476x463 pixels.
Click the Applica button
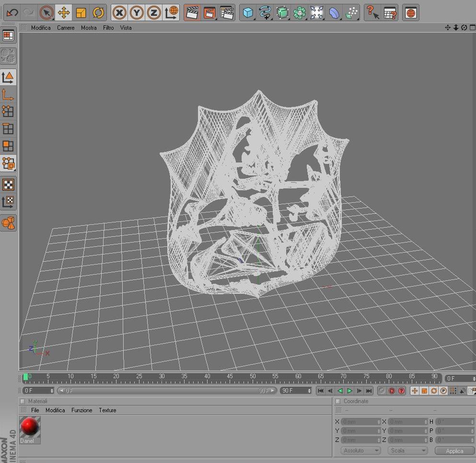454,451
